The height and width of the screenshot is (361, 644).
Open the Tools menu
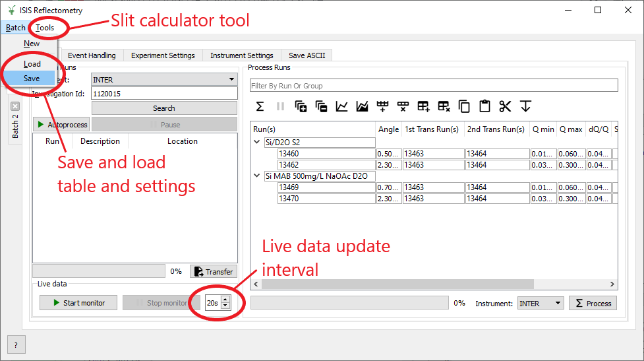click(45, 28)
